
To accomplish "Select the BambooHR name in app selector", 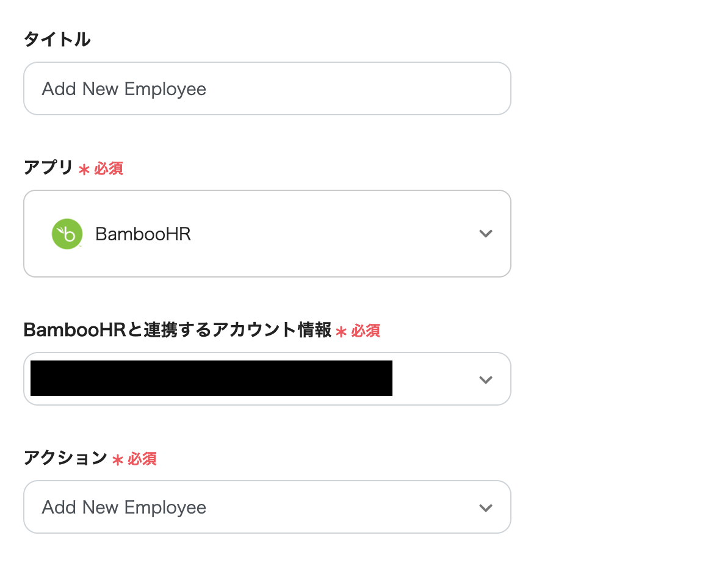I will (x=143, y=234).
